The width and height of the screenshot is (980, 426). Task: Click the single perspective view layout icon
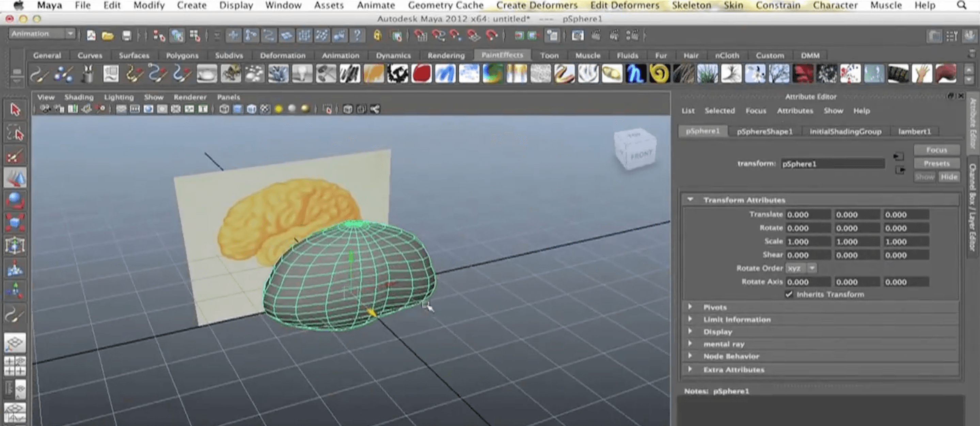(15, 343)
